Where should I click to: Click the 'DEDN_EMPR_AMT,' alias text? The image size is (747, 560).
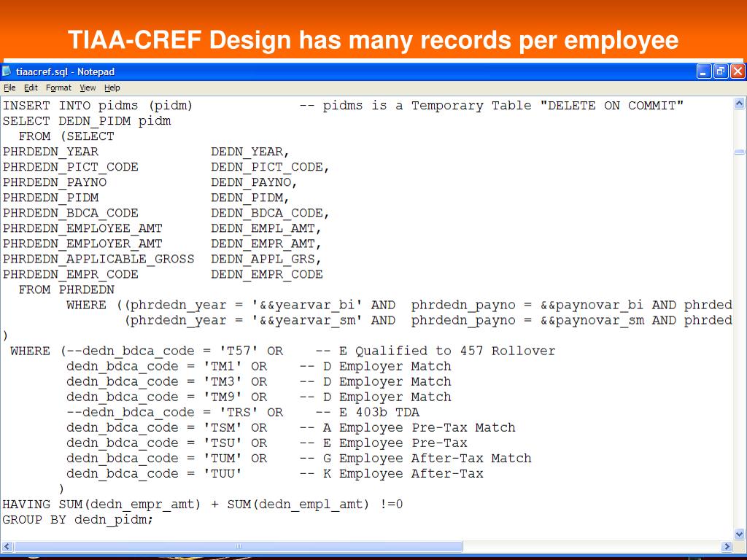[x=266, y=244]
